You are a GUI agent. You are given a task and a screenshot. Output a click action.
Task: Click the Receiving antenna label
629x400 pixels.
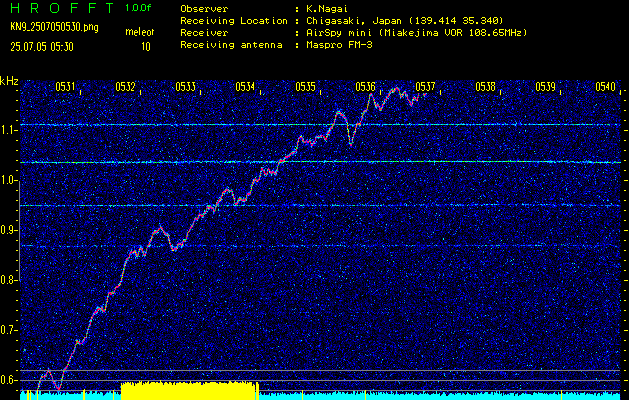click(231, 45)
